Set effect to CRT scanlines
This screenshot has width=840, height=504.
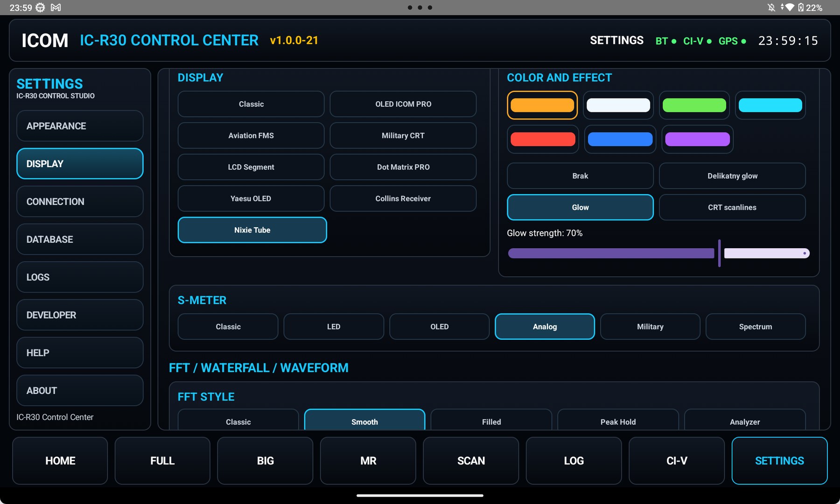(x=732, y=207)
